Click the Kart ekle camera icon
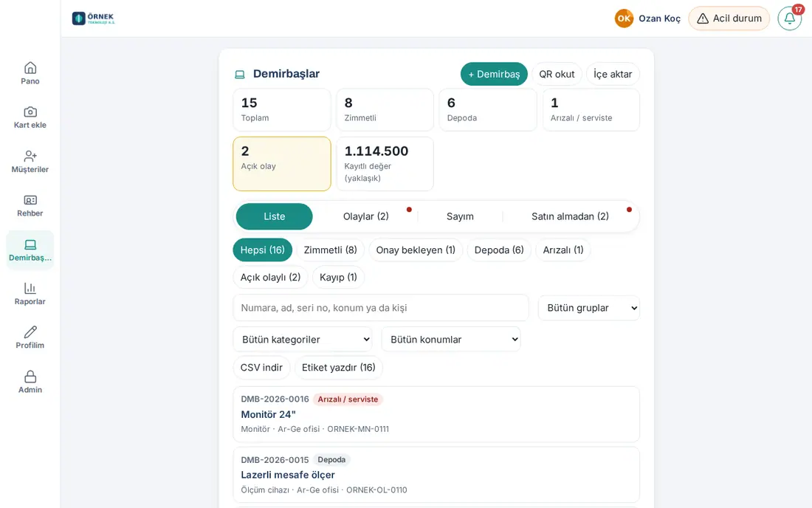812x508 pixels. tap(30, 111)
